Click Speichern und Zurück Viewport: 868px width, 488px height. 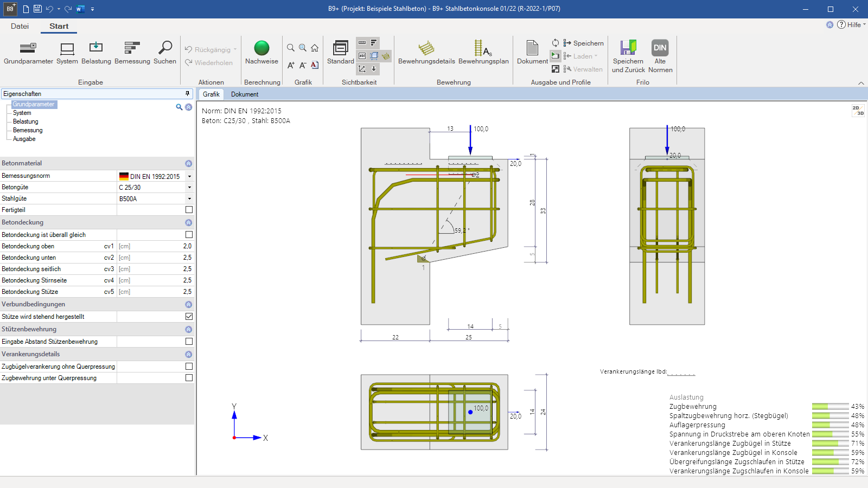click(628, 56)
